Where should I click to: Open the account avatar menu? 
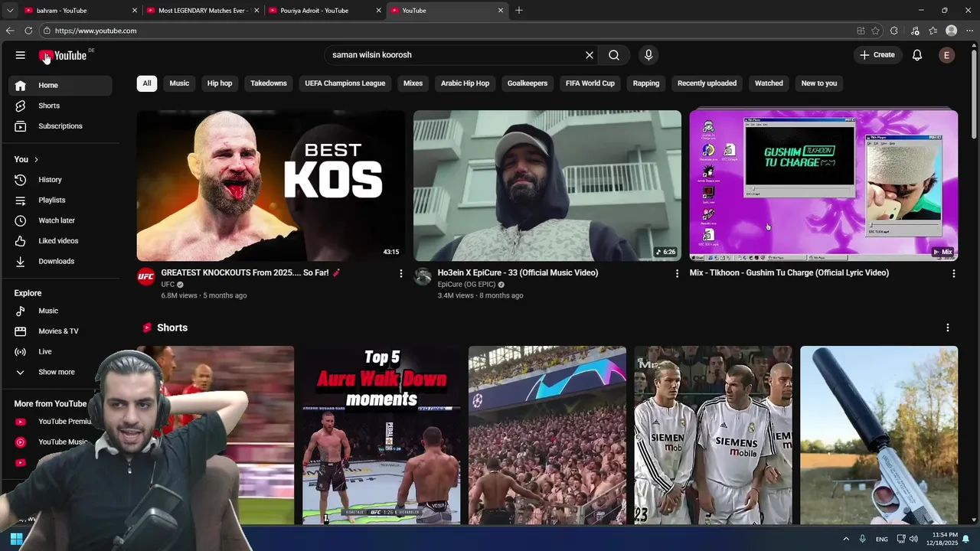click(x=946, y=55)
